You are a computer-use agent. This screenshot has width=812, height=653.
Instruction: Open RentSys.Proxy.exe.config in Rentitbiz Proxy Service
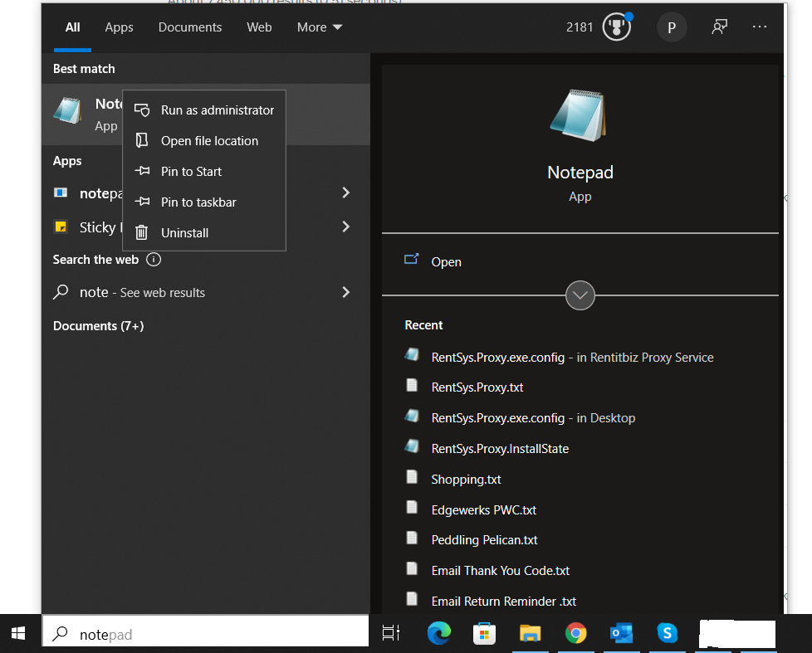click(572, 358)
